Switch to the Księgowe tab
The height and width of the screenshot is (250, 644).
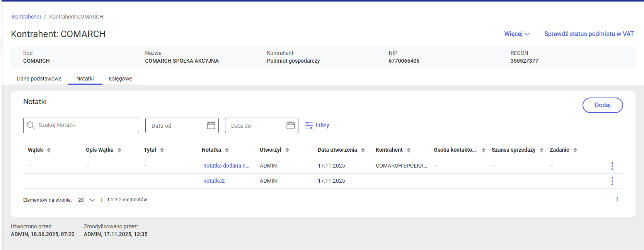(120, 79)
